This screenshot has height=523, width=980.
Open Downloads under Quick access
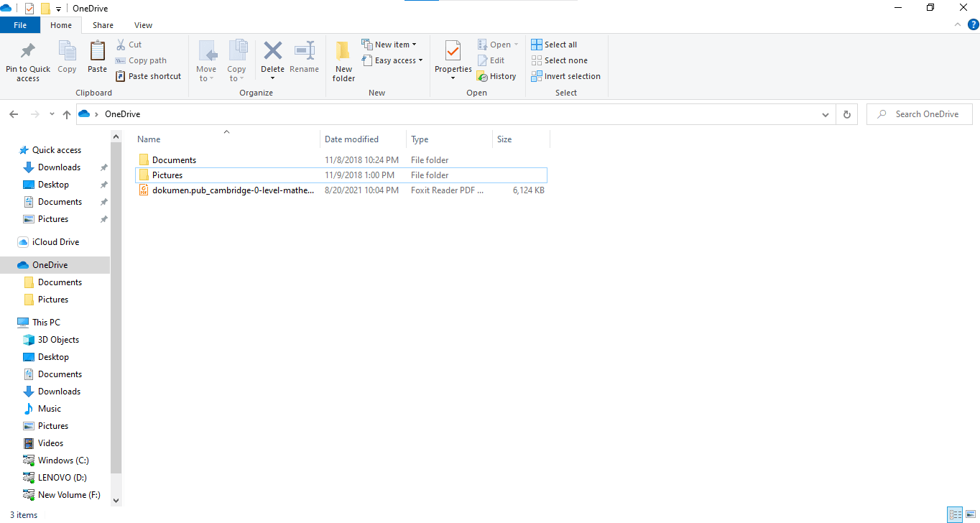[59, 167]
